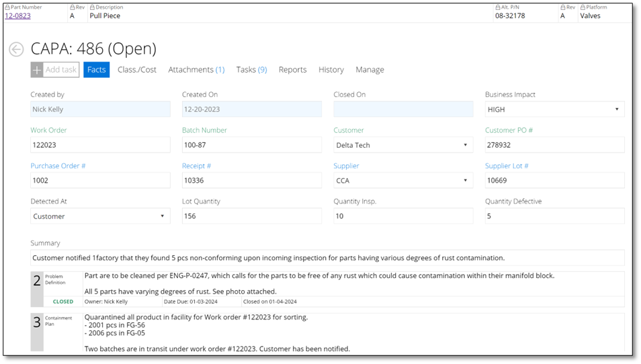Click the green Customer label link
Image resolution: width=641 pixels, height=364 pixels.
pos(348,130)
